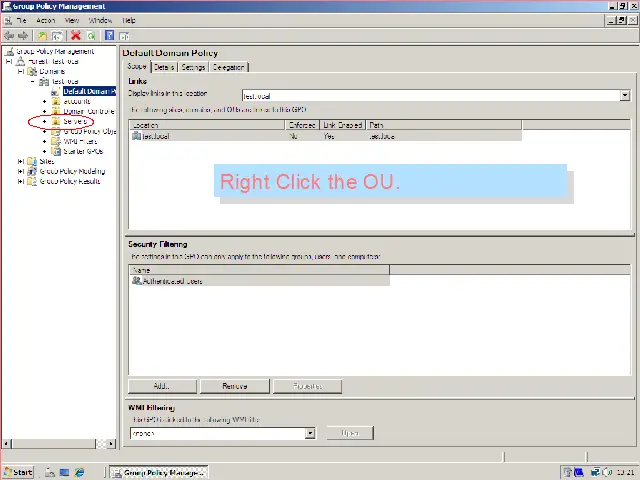Click the Start button
This screenshot has width=640, height=480.
click(x=18, y=472)
